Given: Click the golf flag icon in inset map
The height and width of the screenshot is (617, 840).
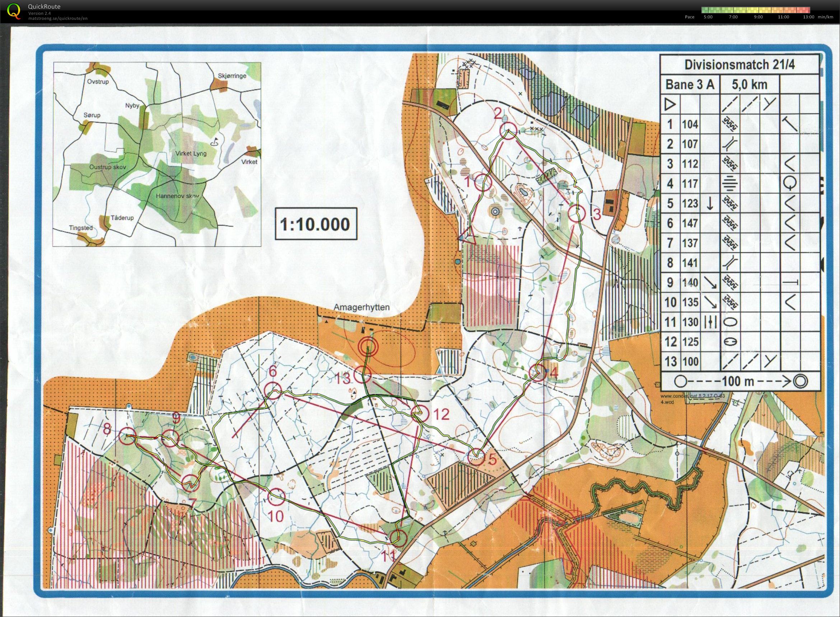Looking at the screenshot, I should pyautogui.click(x=215, y=142).
